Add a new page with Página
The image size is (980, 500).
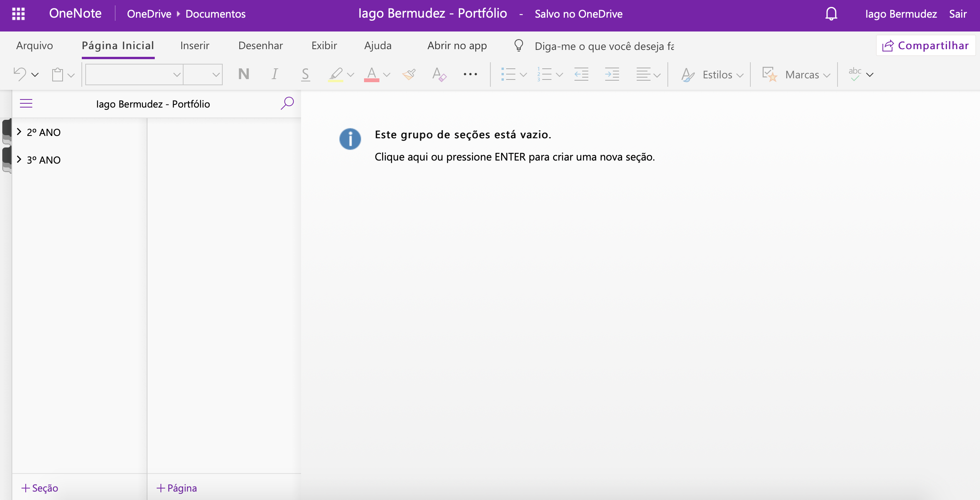coord(177,488)
